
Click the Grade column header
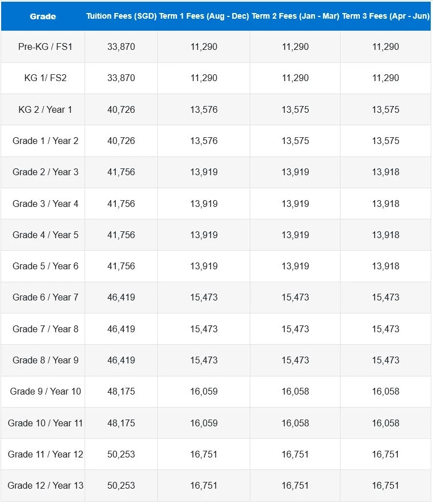point(43,16)
